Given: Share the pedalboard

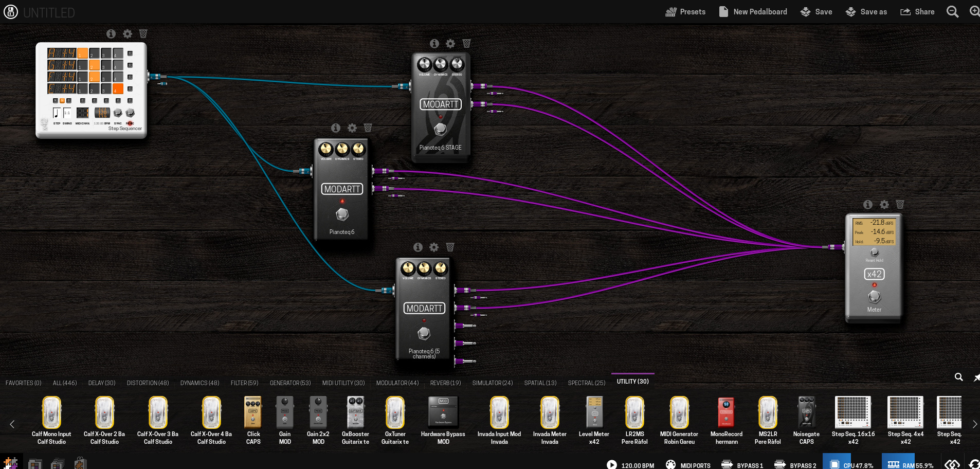Looking at the screenshot, I should tap(917, 12).
